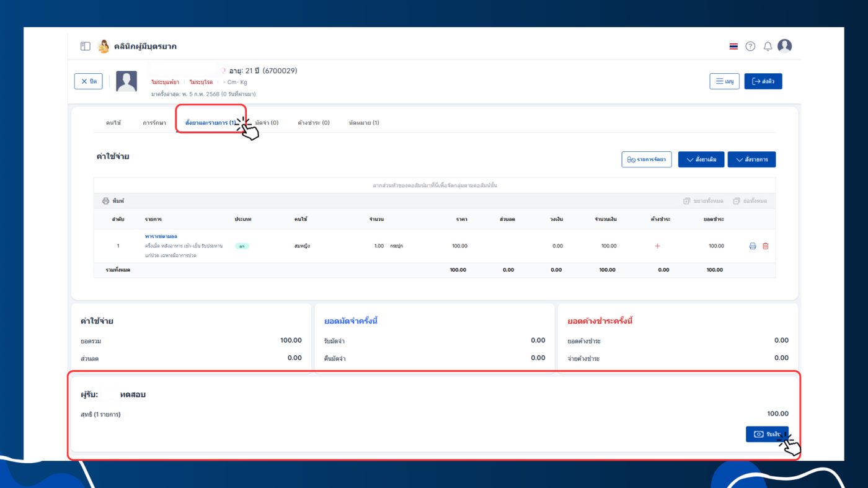Switch to the คนไข้ tab
Viewport: 868px width, 488px height.
(x=113, y=123)
